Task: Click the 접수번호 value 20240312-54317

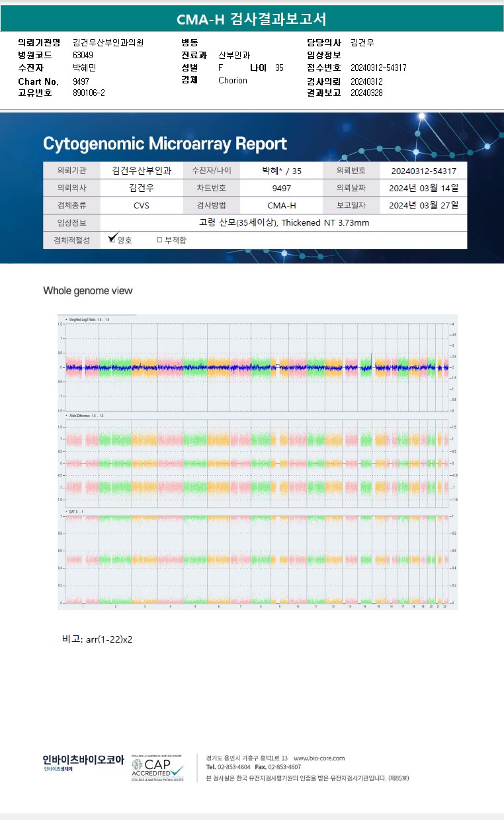Action: point(378,68)
